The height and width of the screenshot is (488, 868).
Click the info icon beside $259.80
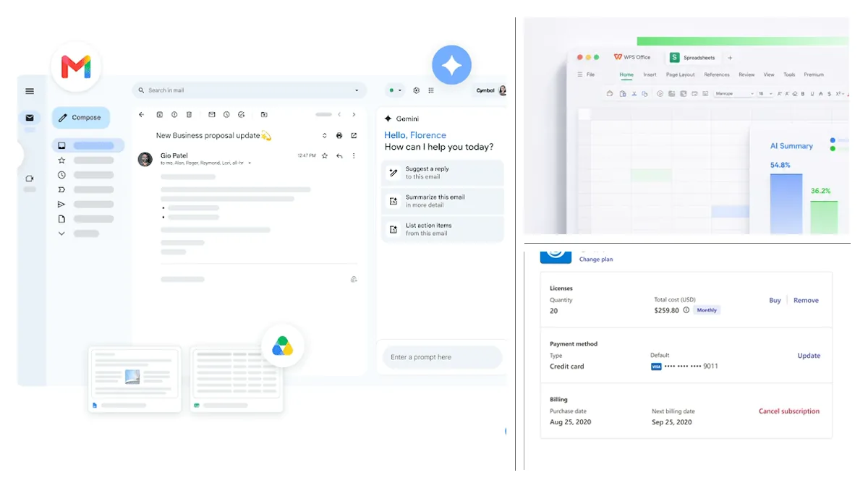[686, 310]
